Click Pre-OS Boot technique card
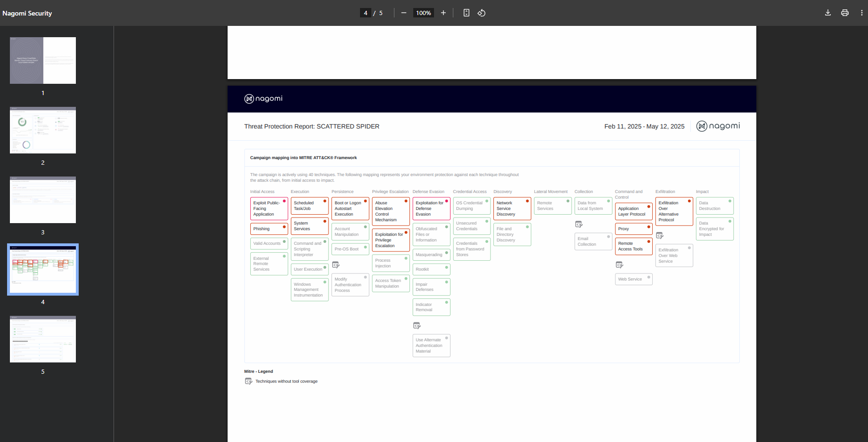Viewport: 868px width, 442px height. click(350, 249)
